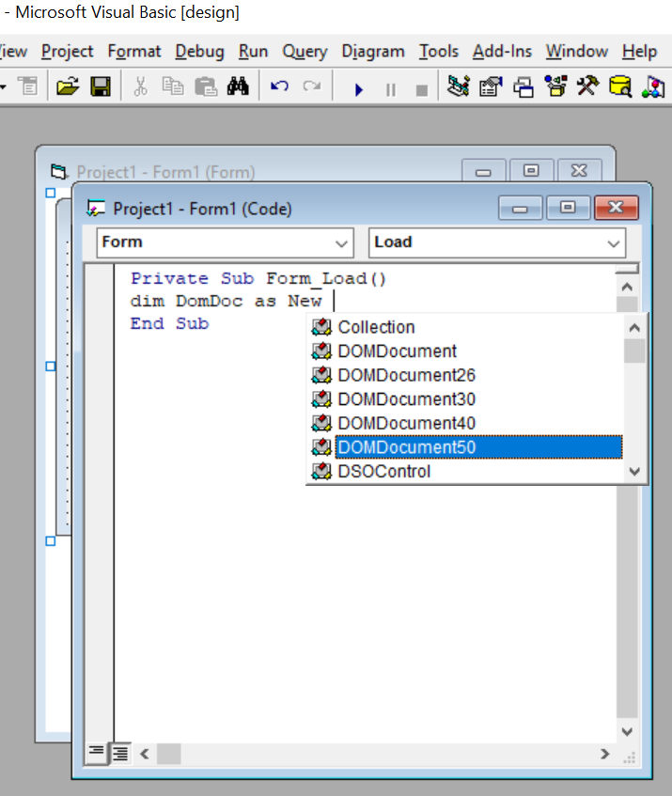Click the Private Sub Form_Load() line
Screen dimensions: 672x796
click(x=258, y=278)
